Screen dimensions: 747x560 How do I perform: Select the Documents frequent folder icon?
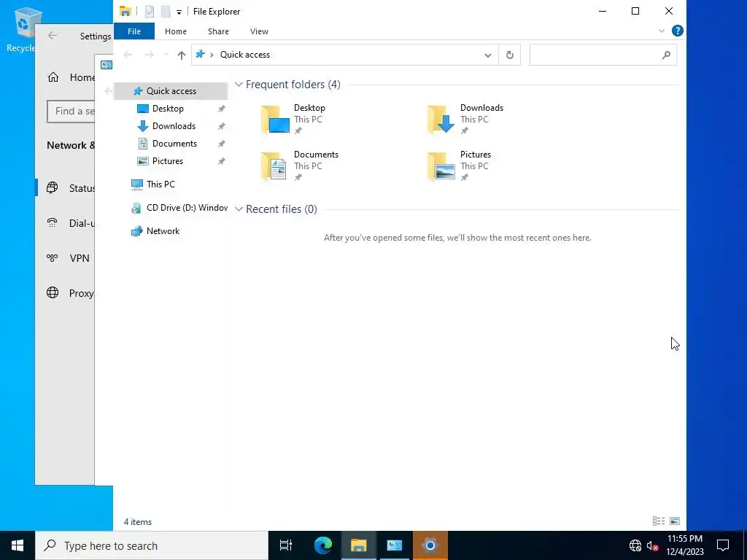274,166
